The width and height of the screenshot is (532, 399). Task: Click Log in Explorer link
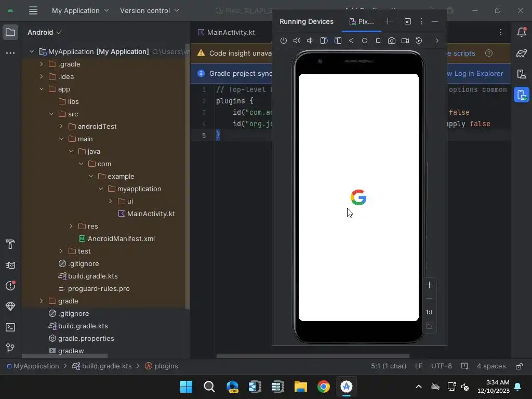[478, 74]
